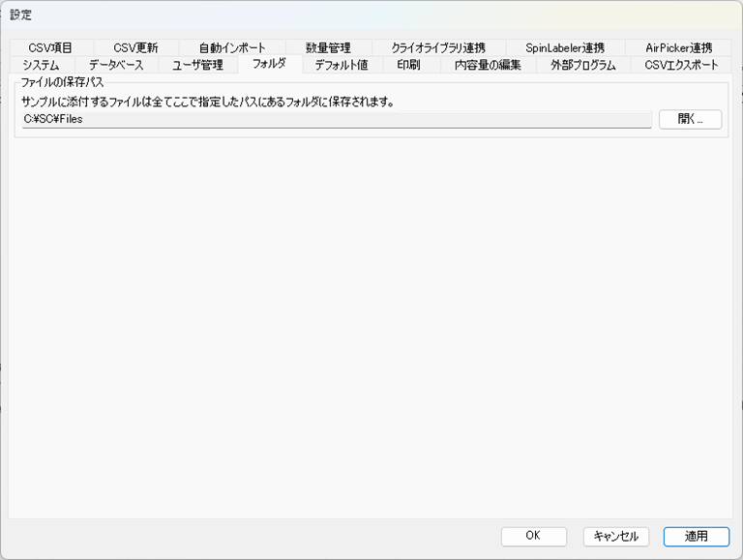The height and width of the screenshot is (560, 743).
Task: Switch to クライオライブラリ連携 tab
Action: point(437,47)
